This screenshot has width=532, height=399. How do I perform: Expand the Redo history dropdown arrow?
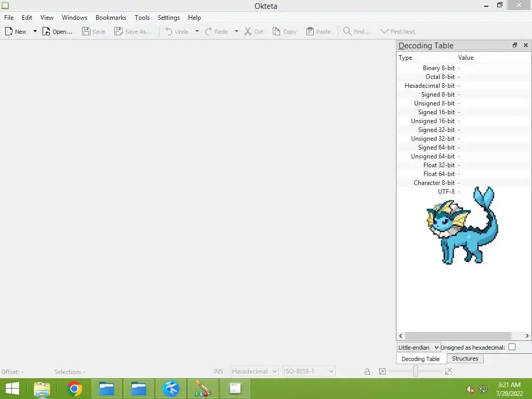point(236,32)
